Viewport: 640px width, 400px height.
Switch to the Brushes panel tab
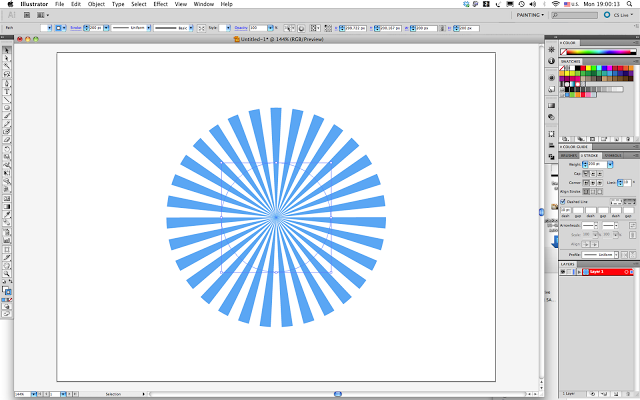point(569,156)
